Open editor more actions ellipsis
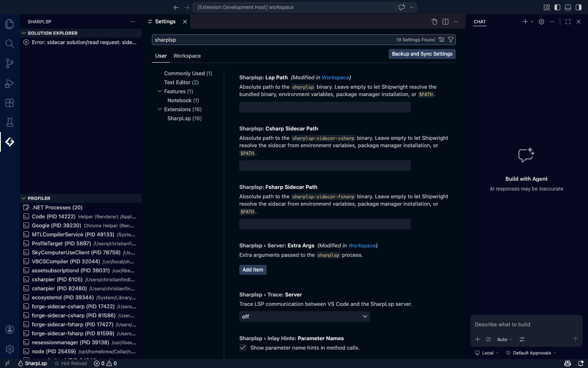 (x=456, y=22)
